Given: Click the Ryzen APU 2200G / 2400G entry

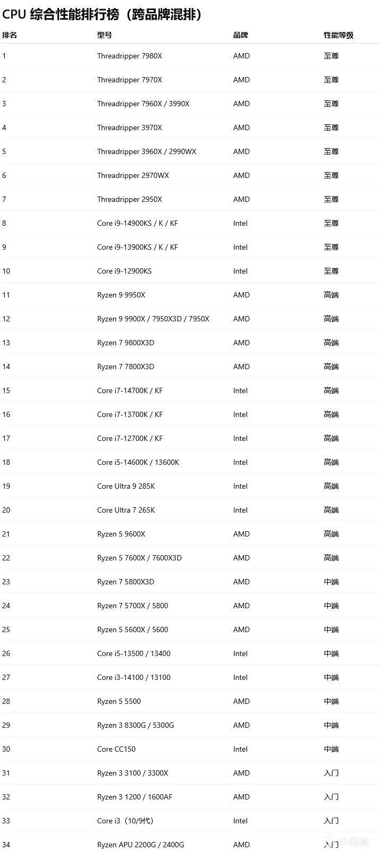Looking at the screenshot, I should [x=141, y=845].
